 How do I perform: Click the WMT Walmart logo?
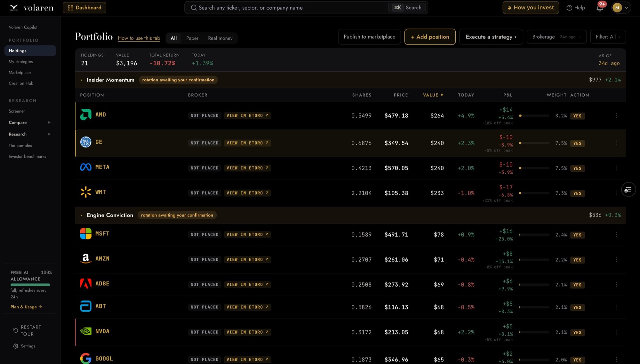[x=85, y=192]
